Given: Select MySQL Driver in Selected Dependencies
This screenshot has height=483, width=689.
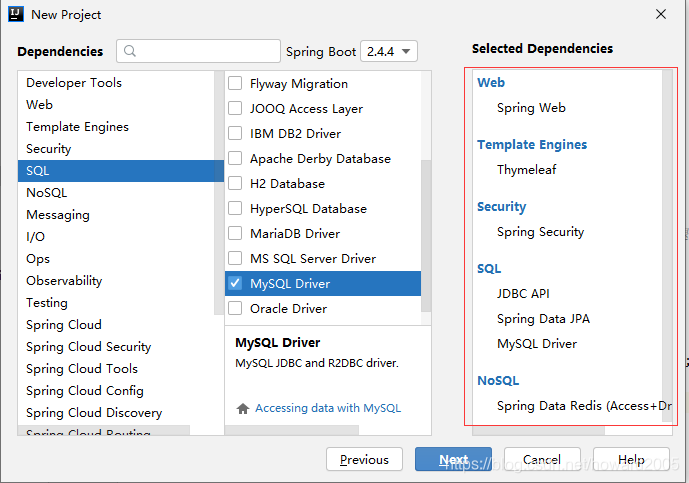Looking at the screenshot, I should [x=537, y=344].
